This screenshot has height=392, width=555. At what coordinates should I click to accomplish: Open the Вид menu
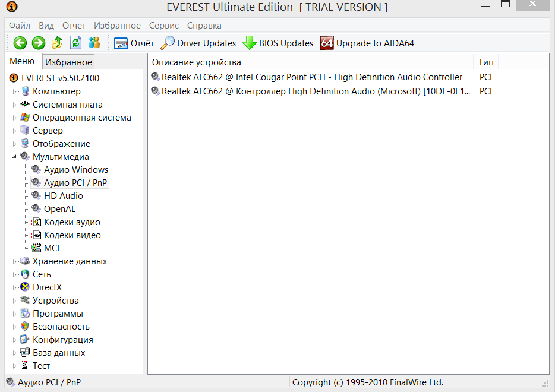click(x=46, y=26)
